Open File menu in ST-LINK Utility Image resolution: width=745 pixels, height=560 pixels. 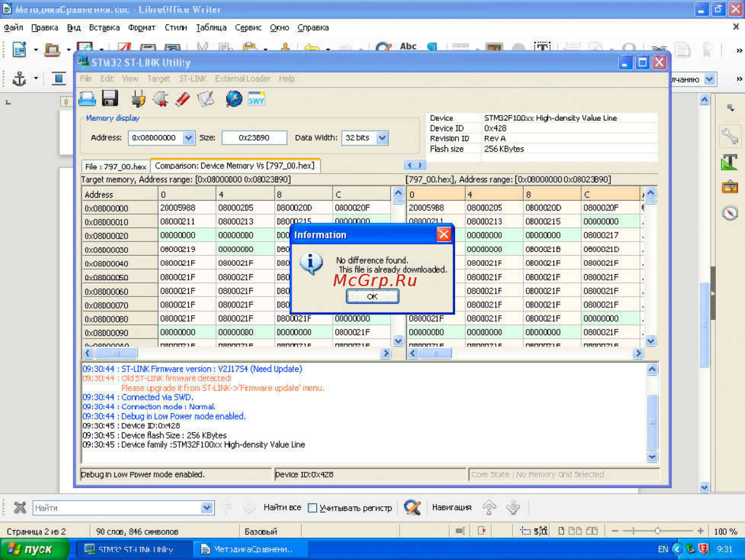[86, 79]
